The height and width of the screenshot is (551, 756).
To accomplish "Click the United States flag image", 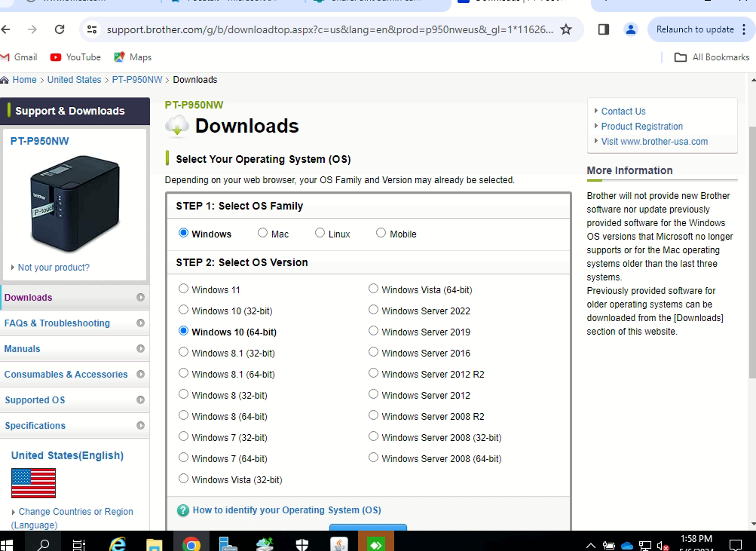I will tap(33, 483).
